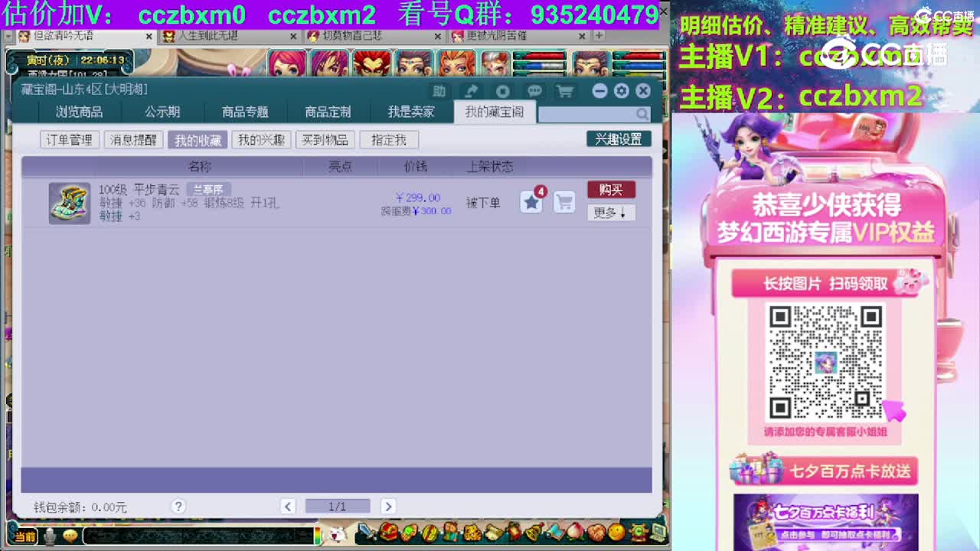
Task: Open the 买到物品 section
Action: point(325,140)
